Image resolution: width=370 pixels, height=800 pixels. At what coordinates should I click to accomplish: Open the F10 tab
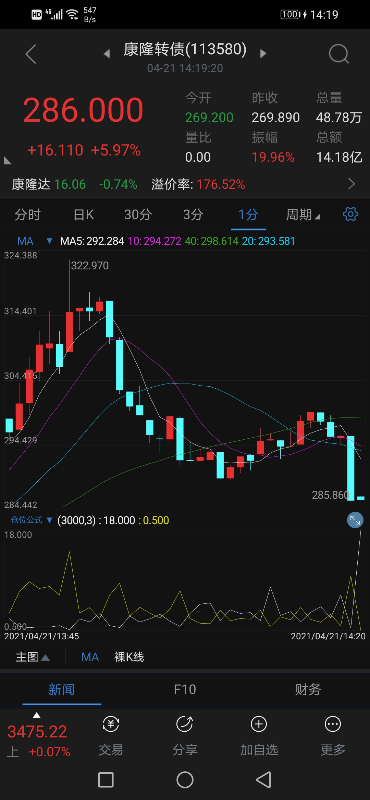point(185,690)
